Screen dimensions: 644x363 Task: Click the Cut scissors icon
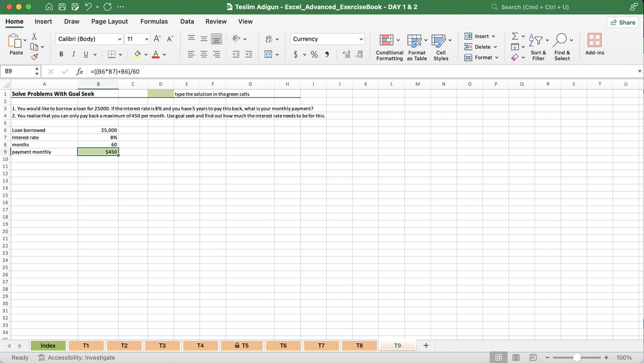coord(35,36)
